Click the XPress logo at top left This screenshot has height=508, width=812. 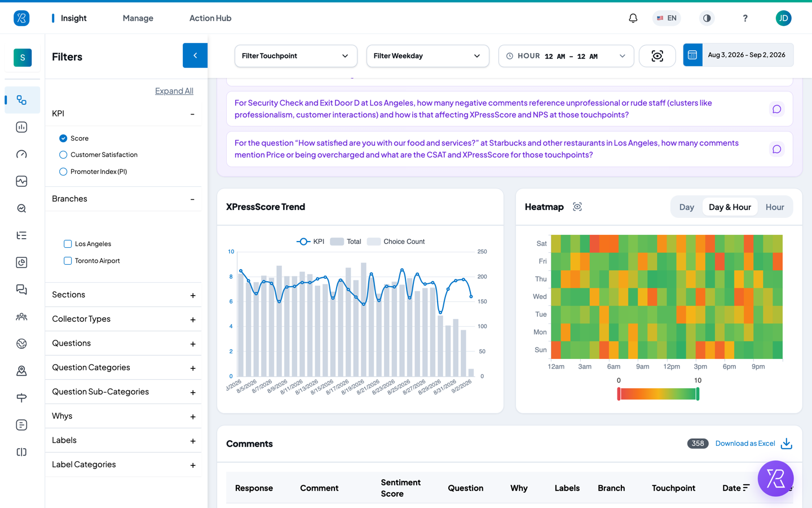tap(21, 18)
